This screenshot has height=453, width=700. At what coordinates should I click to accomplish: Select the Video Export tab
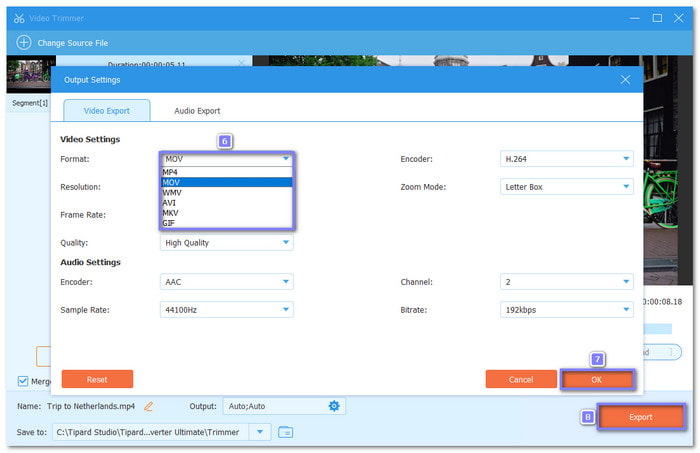pos(106,110)
